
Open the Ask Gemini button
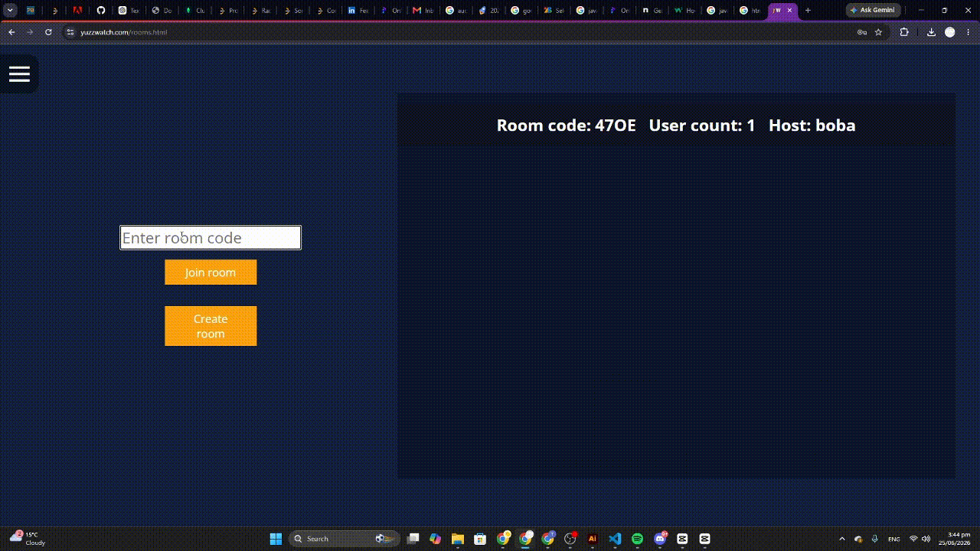point(873,10)
